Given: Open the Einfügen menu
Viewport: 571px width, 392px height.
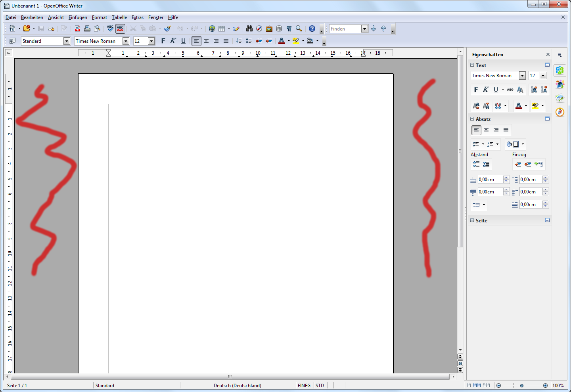Looking at the screenshot, I should pyautogui.click(x=78, y=17).
